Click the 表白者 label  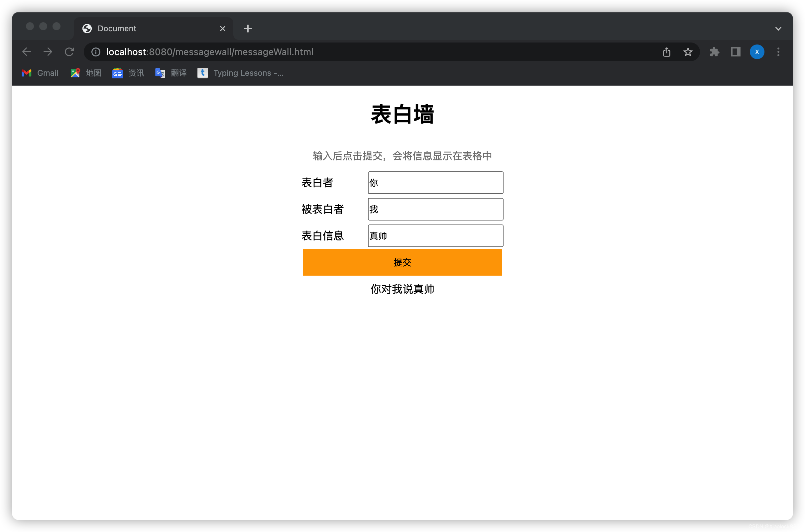(x=317, y=183)
